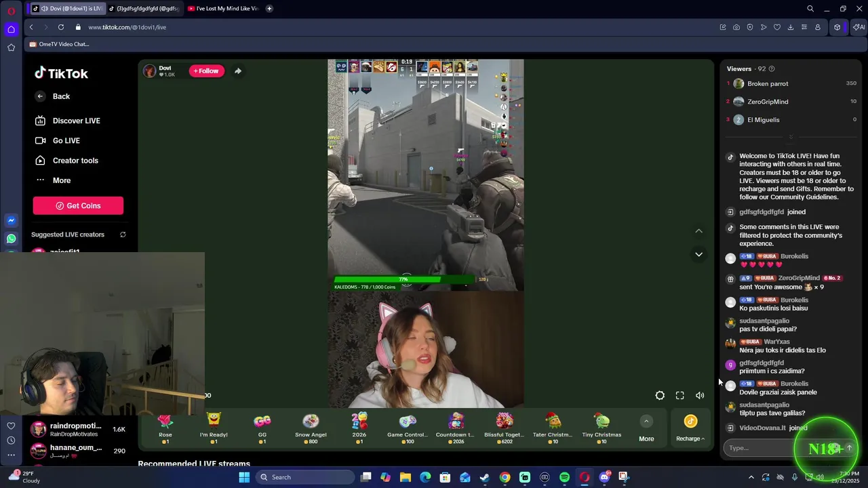
Task: Enter fullscreen mode for the live video
Action: (679, 396)
